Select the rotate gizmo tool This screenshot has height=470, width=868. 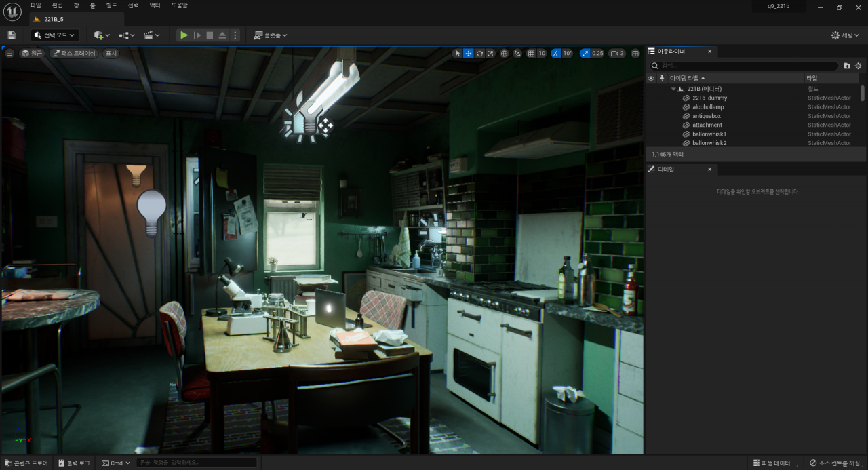pyautogui.click(x=479, y=54)
